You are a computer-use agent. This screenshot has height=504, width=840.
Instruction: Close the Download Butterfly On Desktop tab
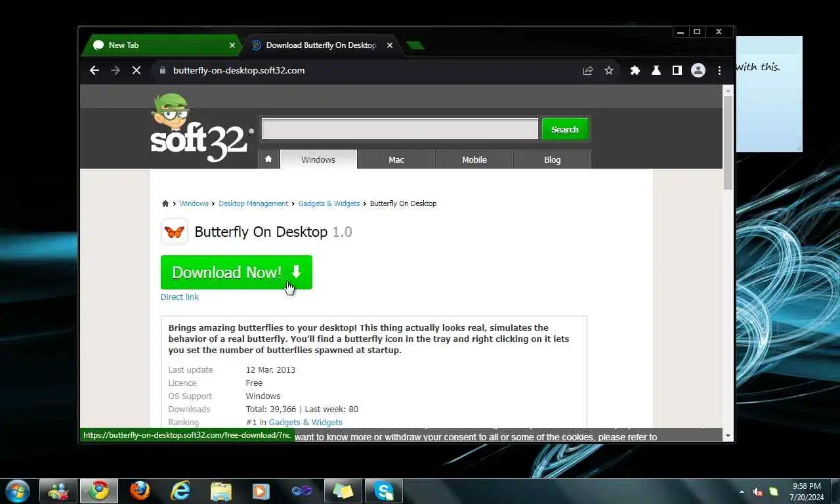point(390,45)
